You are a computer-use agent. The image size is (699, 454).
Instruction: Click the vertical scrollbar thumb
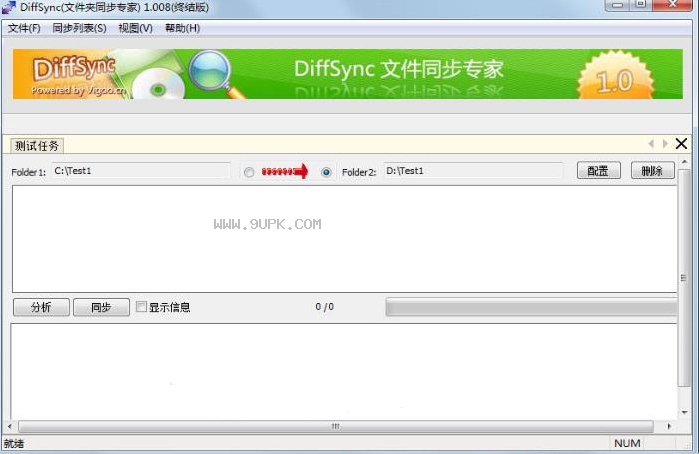point(684,278)
